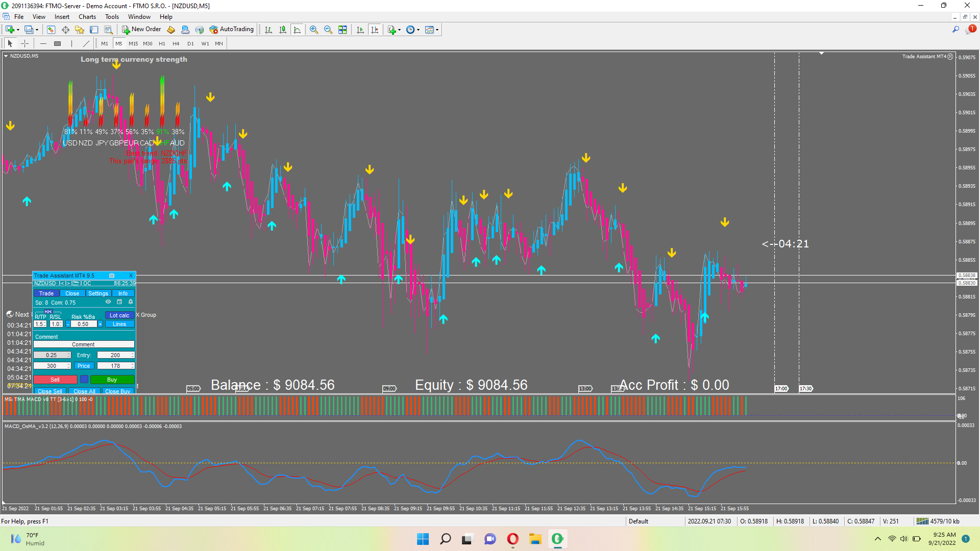The width and height of the screenshot is (980, 551).
Task: Toggle the Chart Shift toolbar button
Action: tap(375, 30)
